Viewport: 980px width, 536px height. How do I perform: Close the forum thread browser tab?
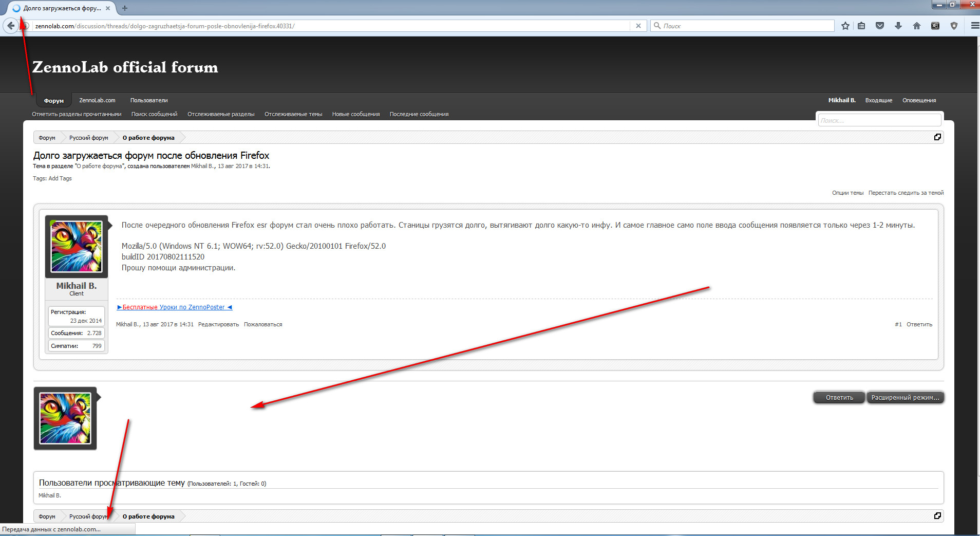pos(108,8)
